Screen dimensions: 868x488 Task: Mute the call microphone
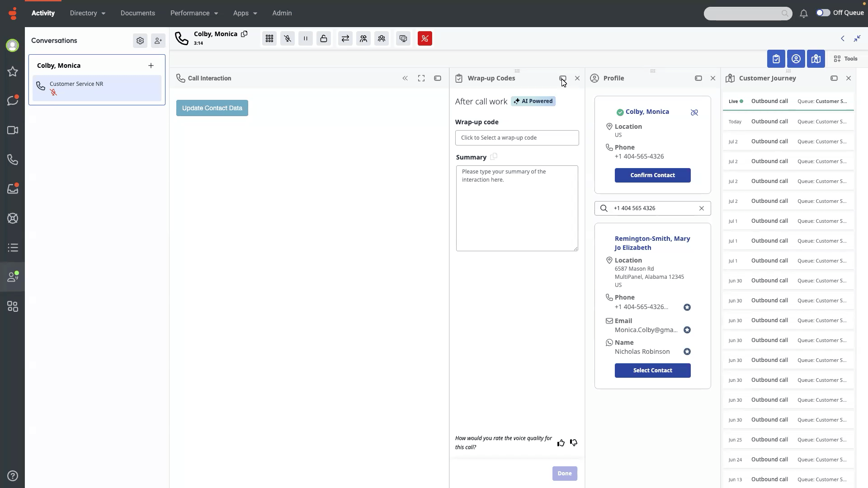pos(288,39)
